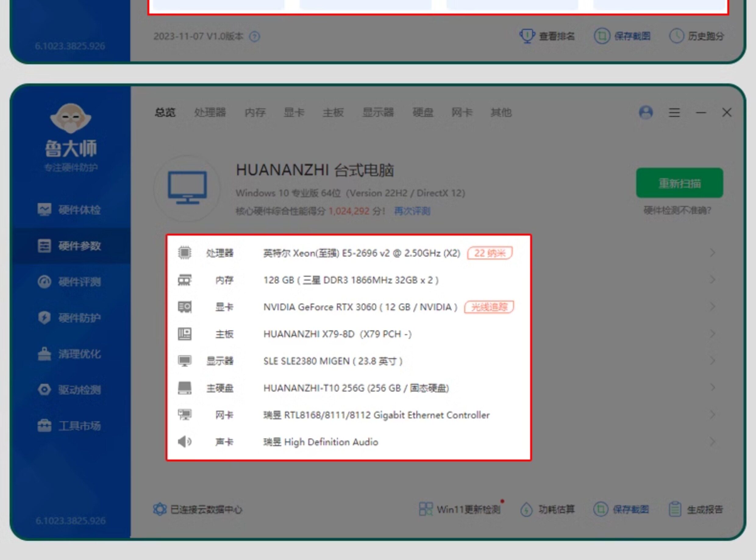Expand processor row details chevron
This screenshot has height=560, width=756.
click(x=712, y=253)
